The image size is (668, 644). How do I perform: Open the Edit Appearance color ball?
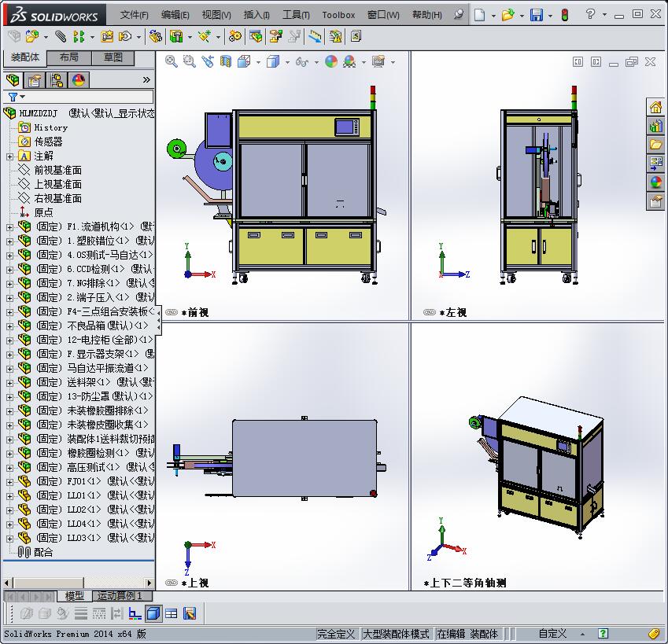[x=331, y=61]
